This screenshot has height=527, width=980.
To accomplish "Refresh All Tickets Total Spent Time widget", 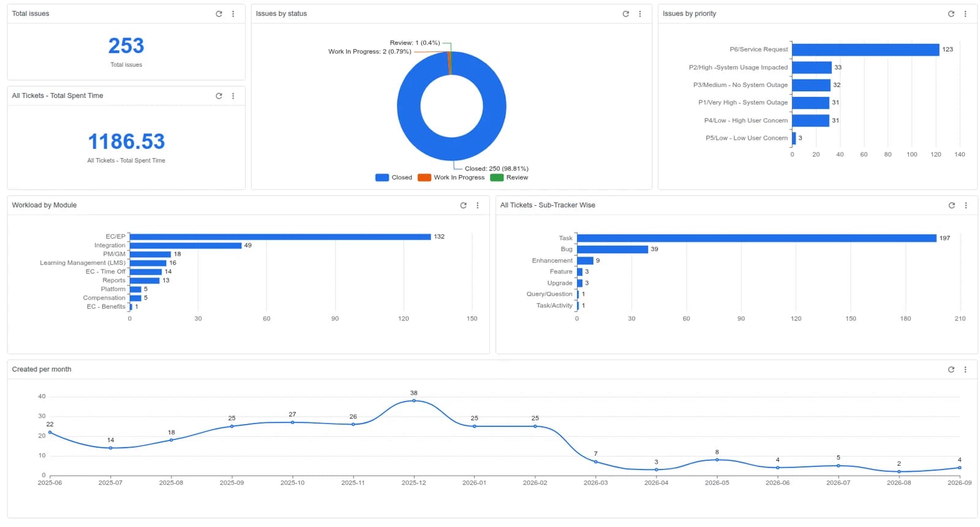I will click(x=219, y=96).
